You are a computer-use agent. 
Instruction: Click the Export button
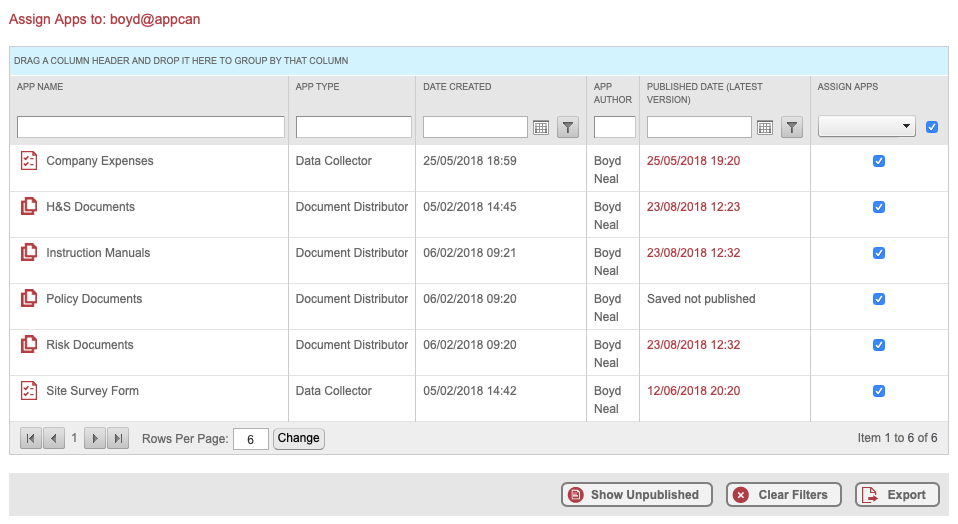(x=897, y=495)
